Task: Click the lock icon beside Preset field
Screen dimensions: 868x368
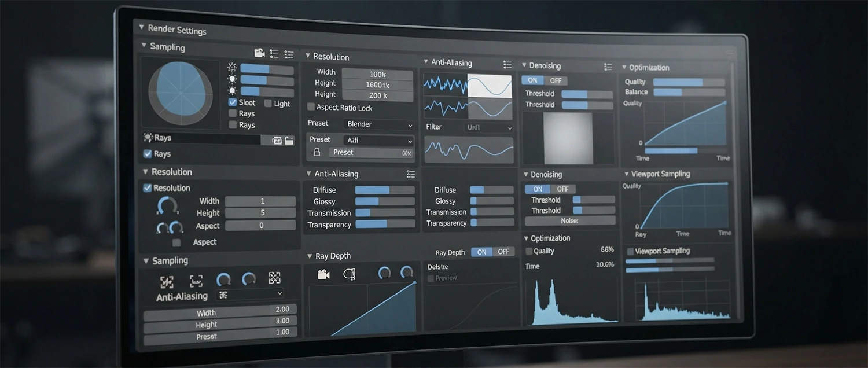Action: (x=317, y=152)
